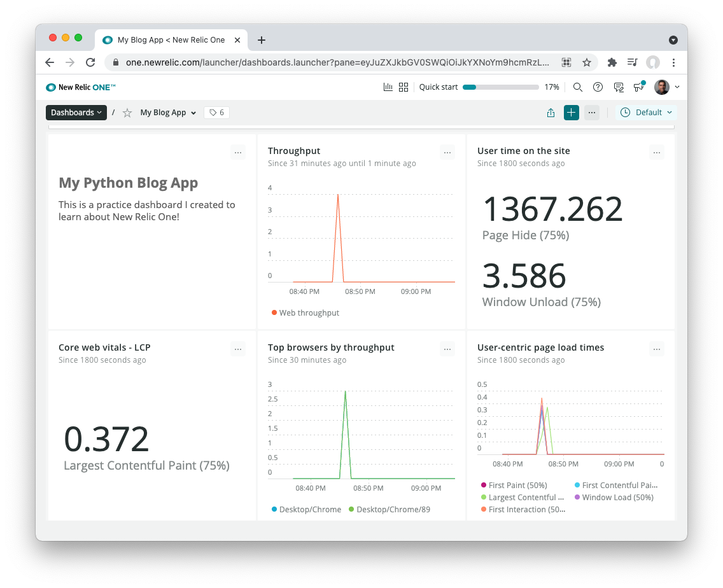The width and height of the screenshot is (723, 588).
Task: Click the apps grid icon
Action: point(403,87)
